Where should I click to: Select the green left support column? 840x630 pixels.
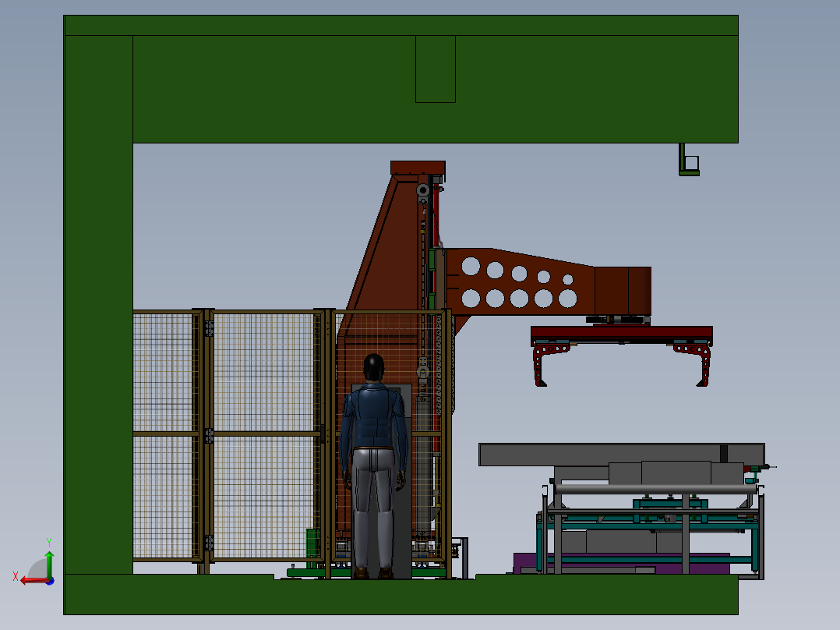[x=98, y=305]
